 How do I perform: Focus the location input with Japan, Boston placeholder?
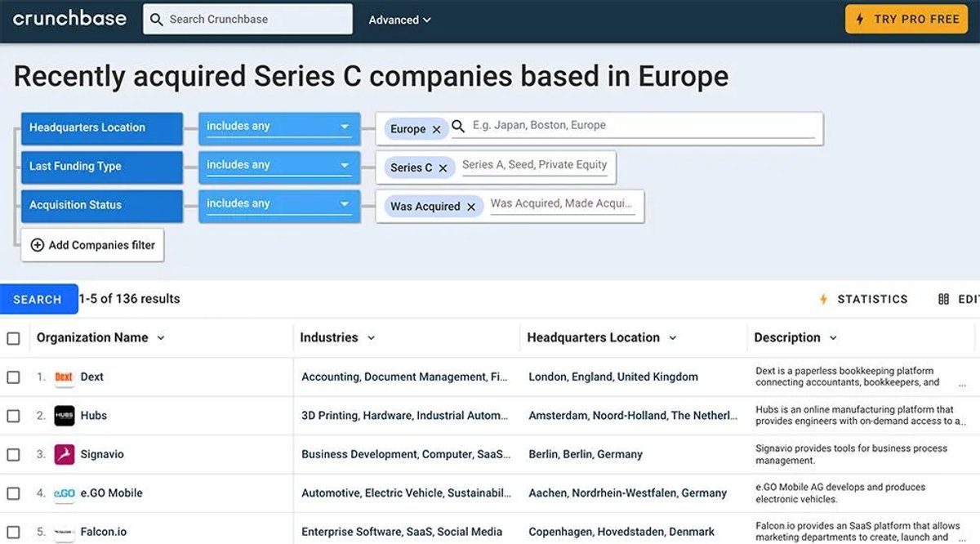coord(643,126)
